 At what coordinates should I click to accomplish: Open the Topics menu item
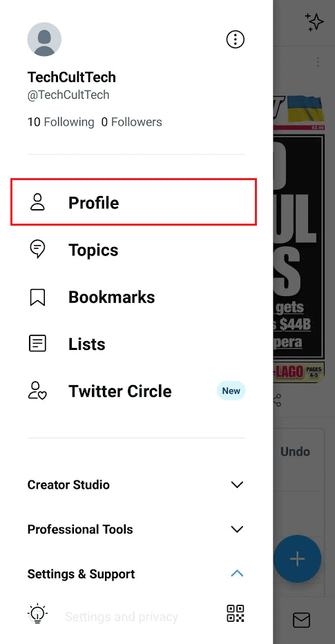pyautogui.click(x=136, y=250)
